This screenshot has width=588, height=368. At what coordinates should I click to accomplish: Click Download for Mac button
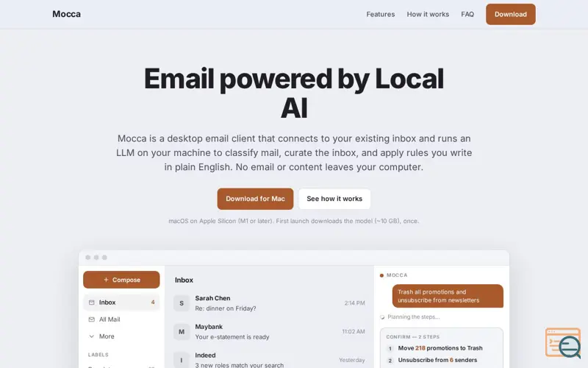click(255, 199)
